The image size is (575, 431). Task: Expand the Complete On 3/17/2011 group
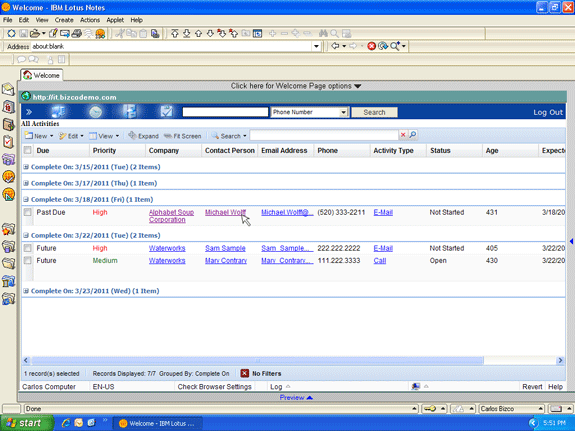click(x=26, y=183)
